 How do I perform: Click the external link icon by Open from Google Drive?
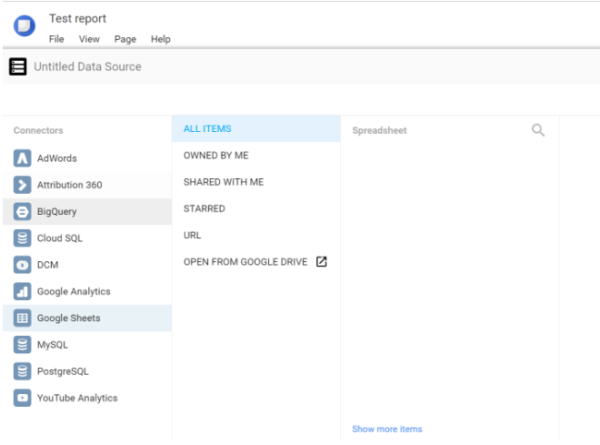[321, 262]
